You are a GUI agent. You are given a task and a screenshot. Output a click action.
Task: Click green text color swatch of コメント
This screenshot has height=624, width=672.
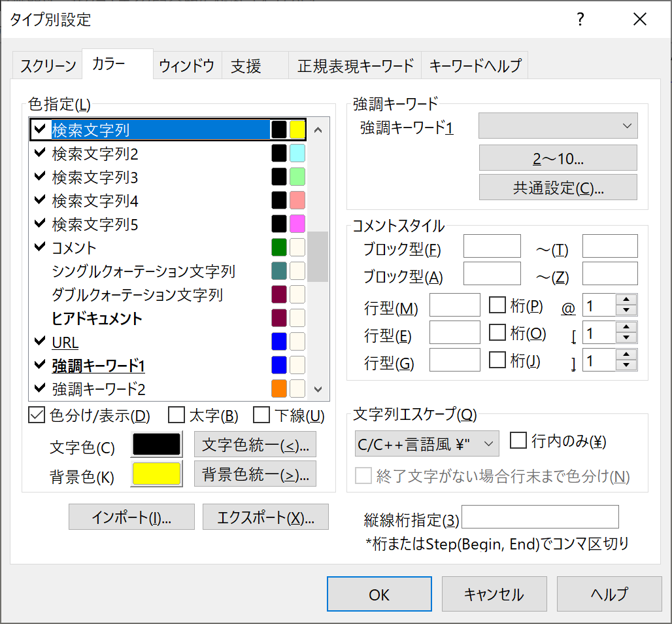279,247
